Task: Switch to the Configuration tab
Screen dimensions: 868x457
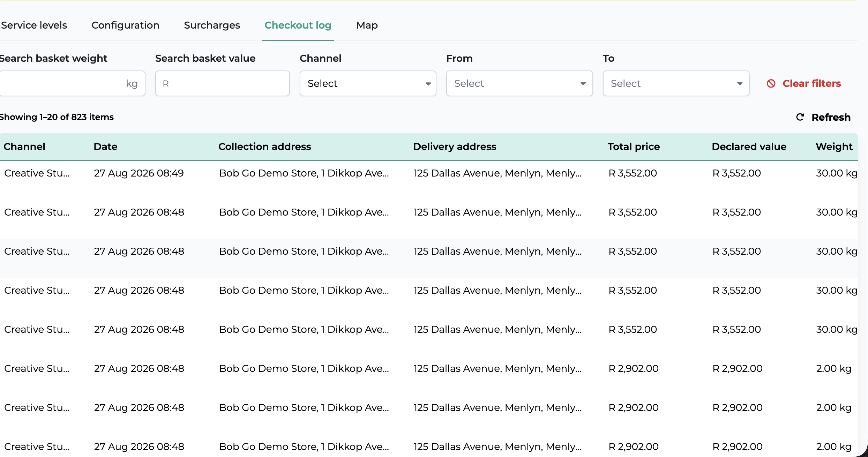Action: (x=126, y=25)
